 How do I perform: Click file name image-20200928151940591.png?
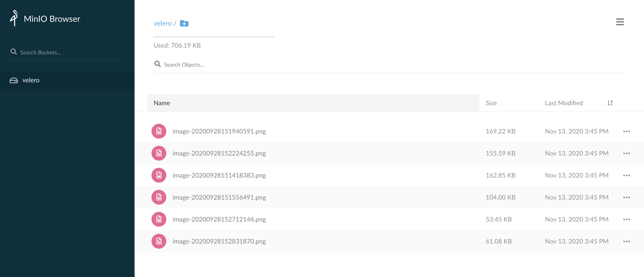219,131
